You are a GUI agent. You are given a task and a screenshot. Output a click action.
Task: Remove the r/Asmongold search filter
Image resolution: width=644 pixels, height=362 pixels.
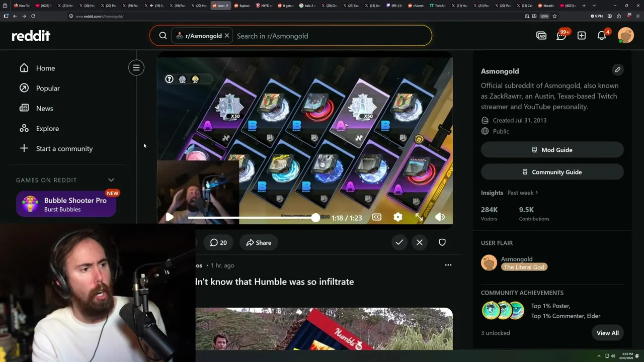227,36
